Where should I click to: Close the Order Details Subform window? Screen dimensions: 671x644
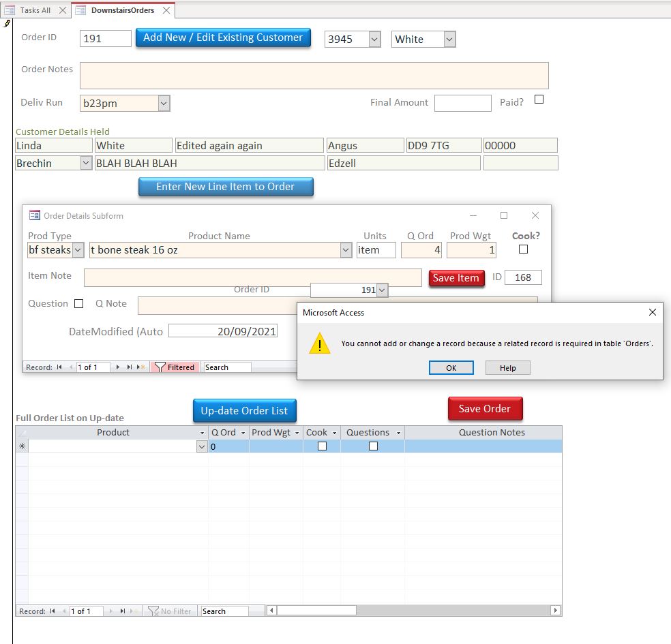tap(535, 215)
